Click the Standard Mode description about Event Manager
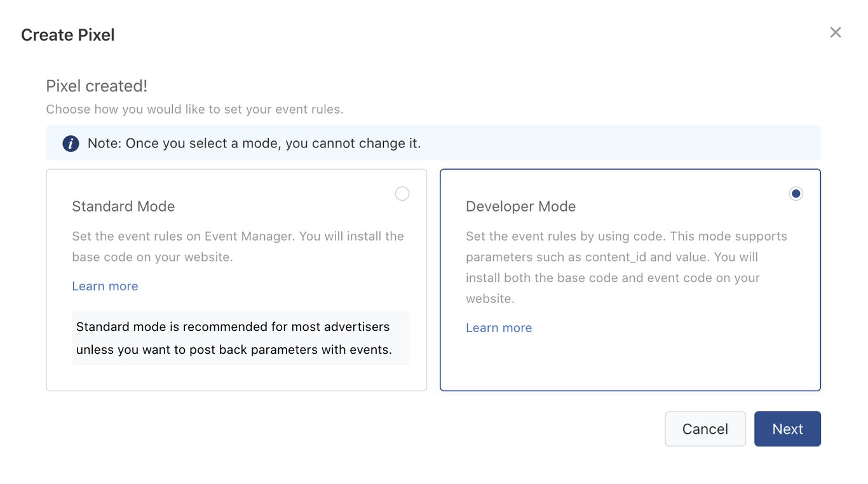The image size is (868, 484). [238, 236]
